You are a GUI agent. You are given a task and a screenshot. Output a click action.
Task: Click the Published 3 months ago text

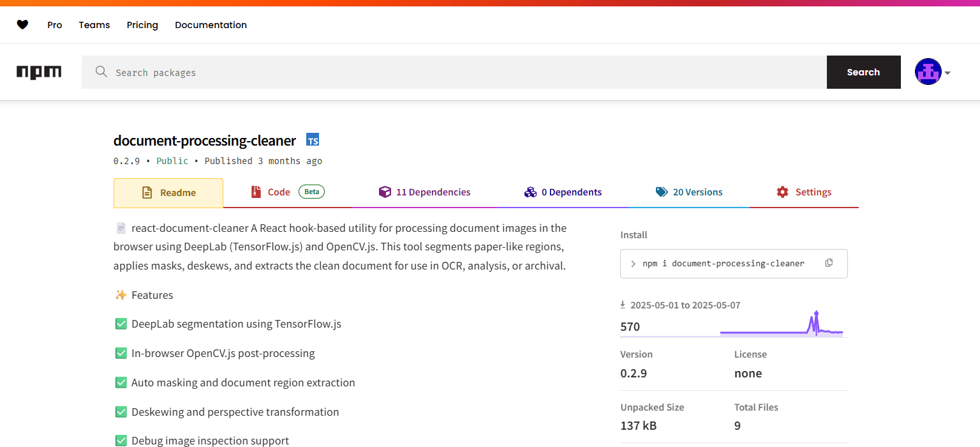tap(264, 161)
